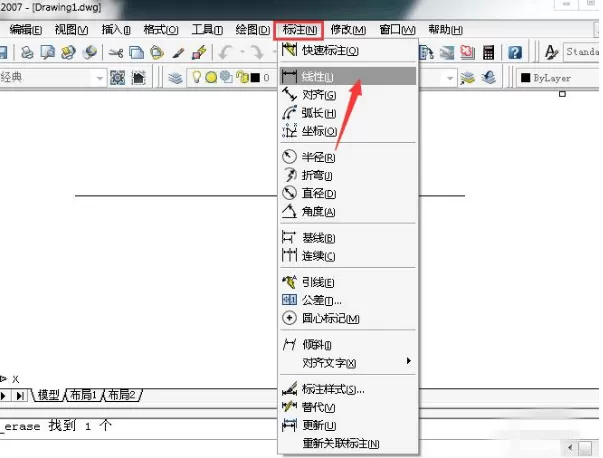Open the 编辑(E) menu
This screenshot has height=458, width=603.
26,30
